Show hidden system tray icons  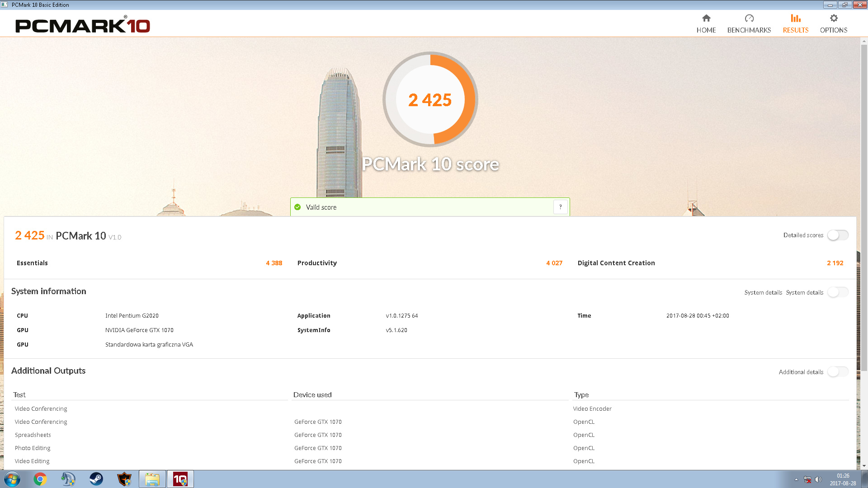point(796,479)
